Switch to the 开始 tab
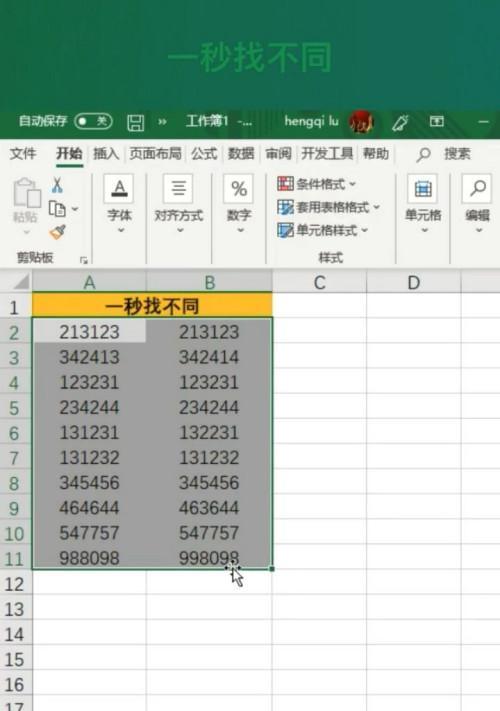This screenshot has width=500, height=711. pos(69,154)
